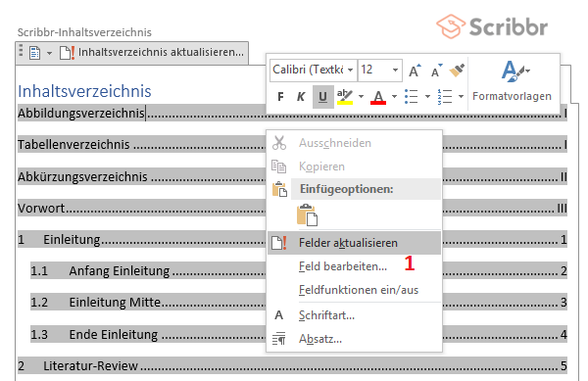Apply yellow text highlight color

(x=345, y=97)
